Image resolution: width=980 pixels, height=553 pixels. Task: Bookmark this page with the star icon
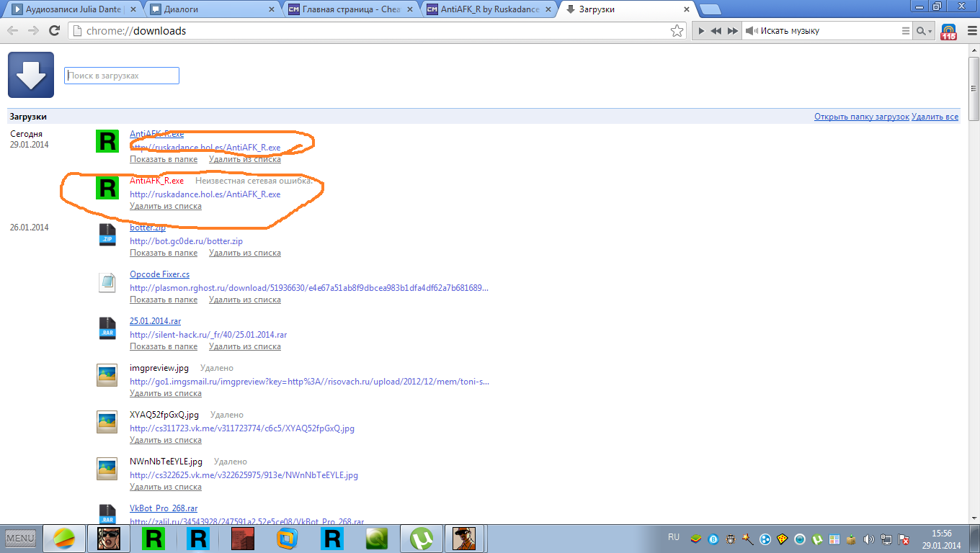pos(677,31)
